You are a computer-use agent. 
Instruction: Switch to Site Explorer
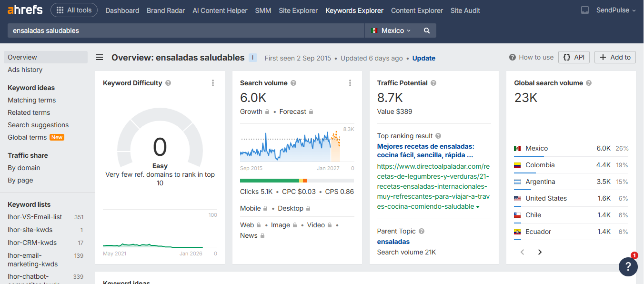point(298,10)
